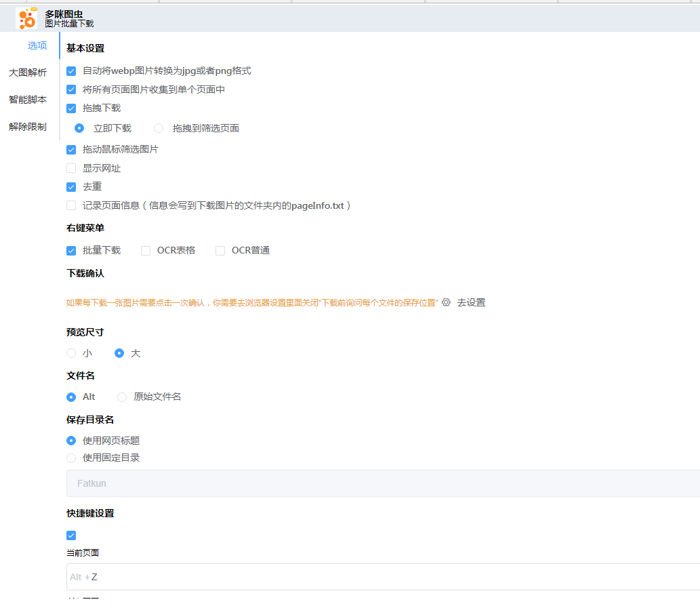Uncheck 将所有页面图片收集到单个页面中
The width and height of the screenshot is (700, 608).
(x=71, y=89)
